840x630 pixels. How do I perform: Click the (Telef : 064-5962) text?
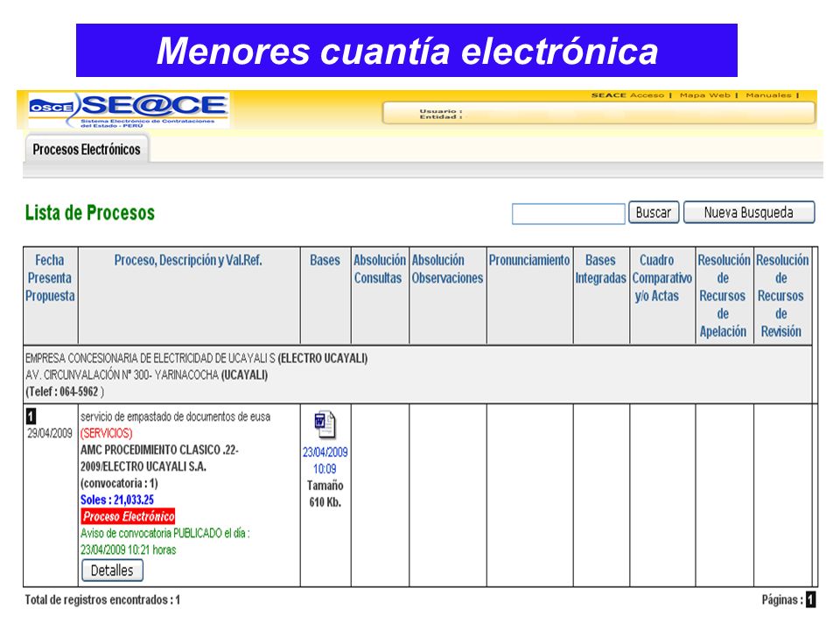click(65, 392)
